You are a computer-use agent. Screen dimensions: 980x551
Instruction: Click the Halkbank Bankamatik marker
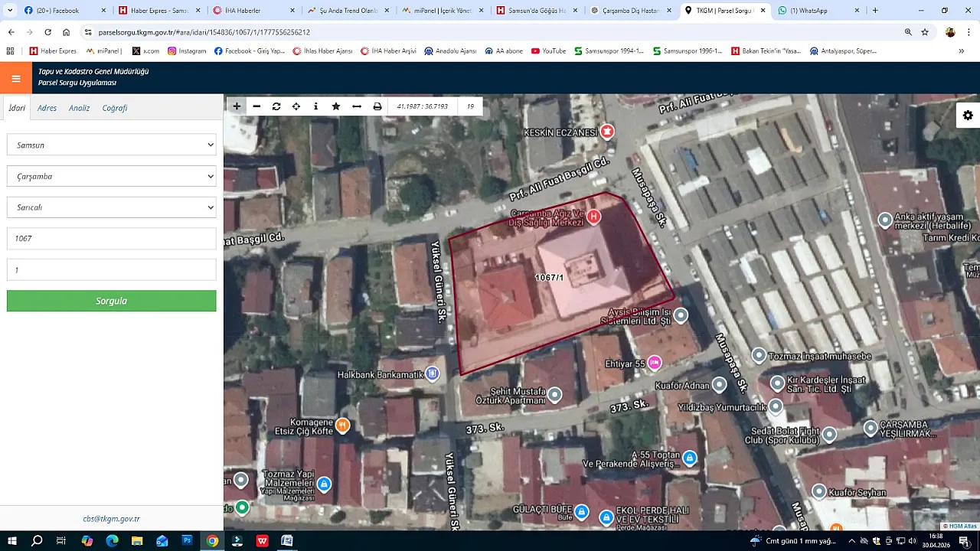[433, 373]
